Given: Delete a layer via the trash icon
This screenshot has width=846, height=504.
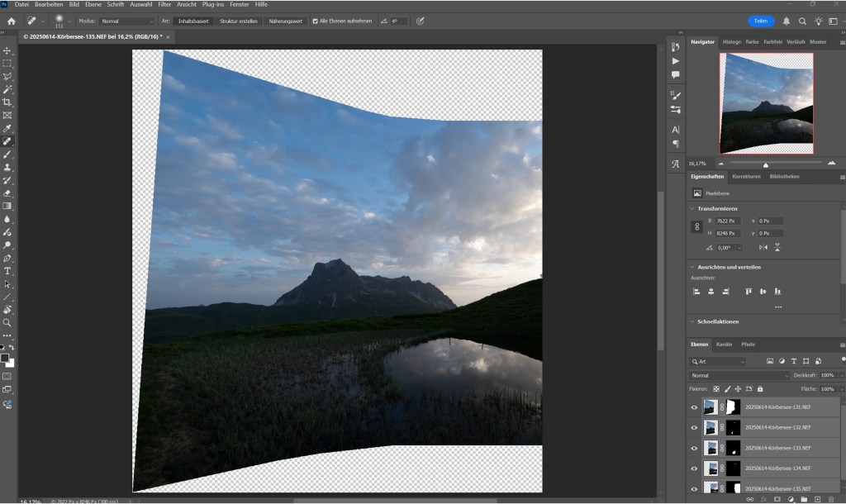Looking at the screenshot, I should pyautogui.click(x=831, y=499).
